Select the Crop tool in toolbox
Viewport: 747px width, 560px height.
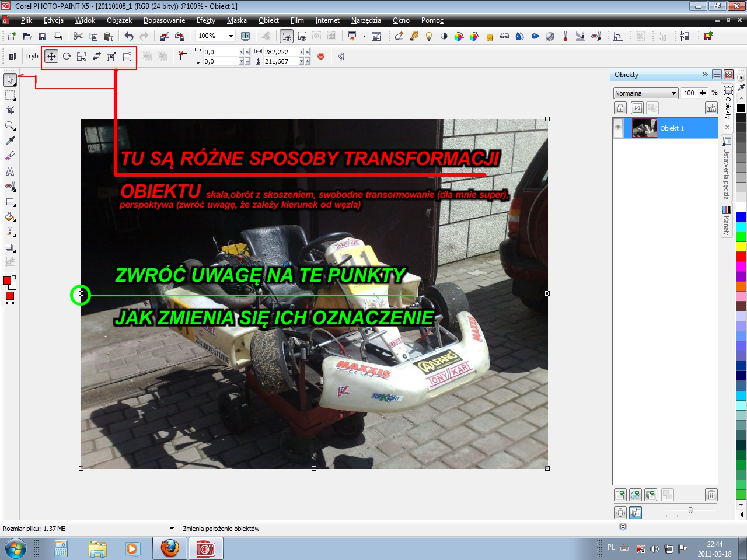click(10, 110)
